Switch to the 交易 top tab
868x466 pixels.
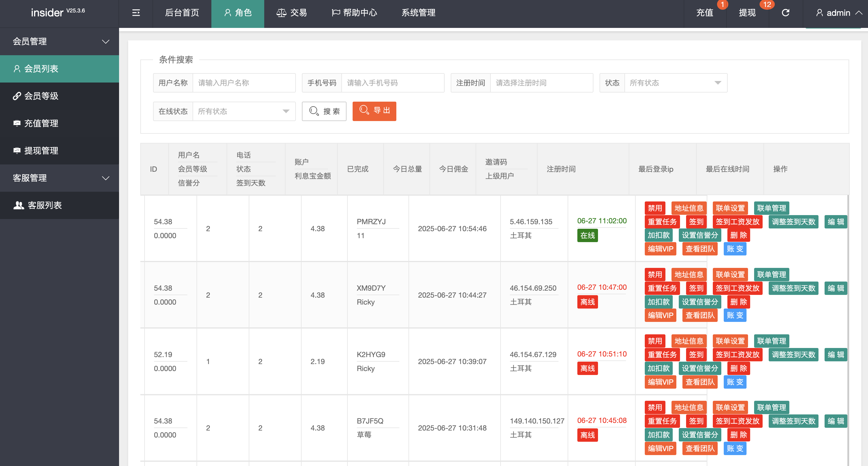292,13
